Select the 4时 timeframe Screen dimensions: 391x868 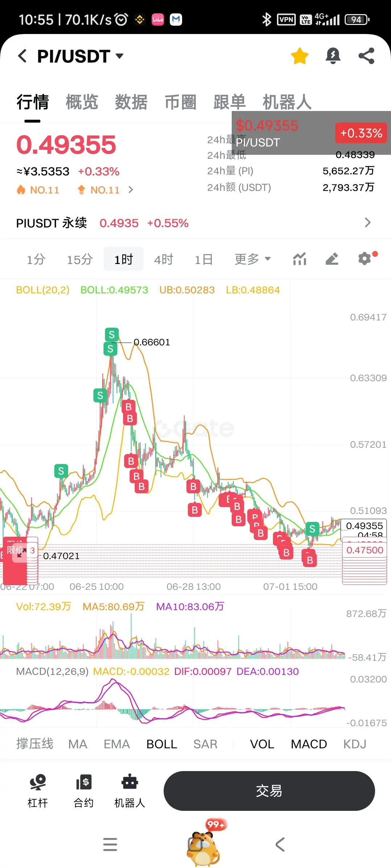pos(164,259)
